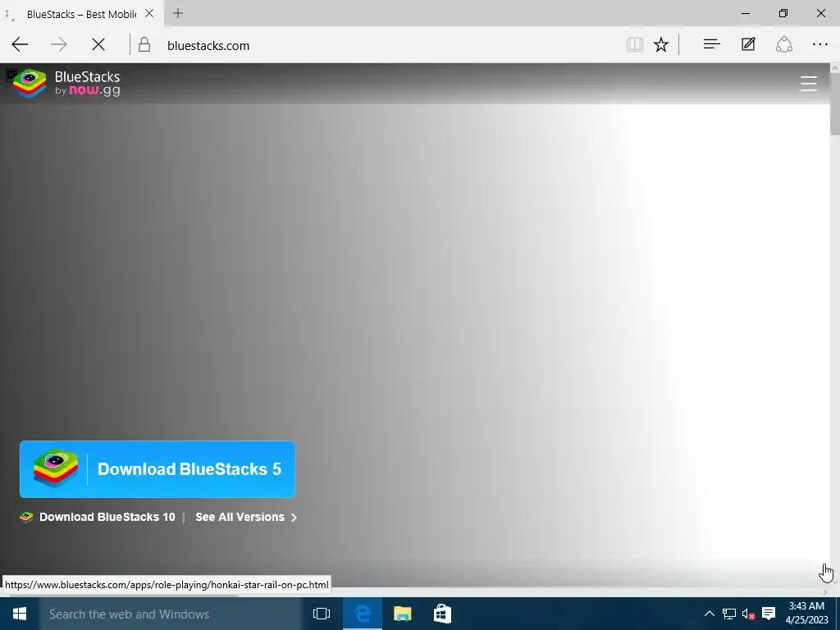Click the network icon in tray
The width and height of the screenshot is (840, 630).
[x=728, y=614]
